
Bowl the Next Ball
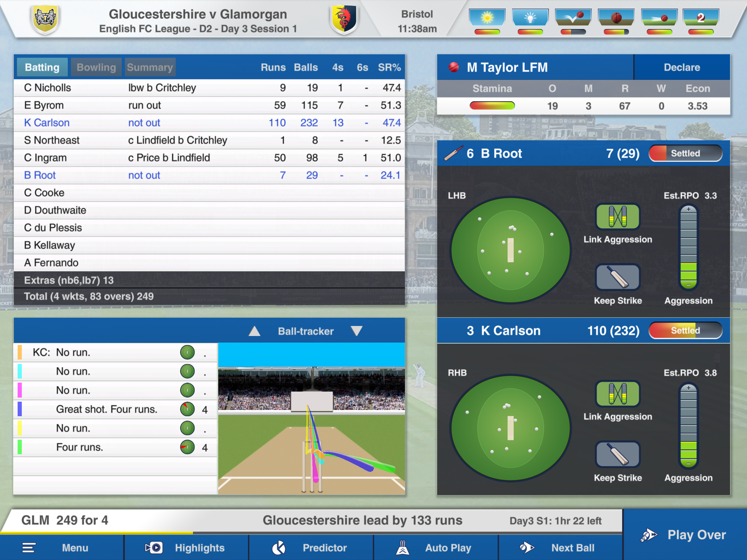[x=561, y=547]
